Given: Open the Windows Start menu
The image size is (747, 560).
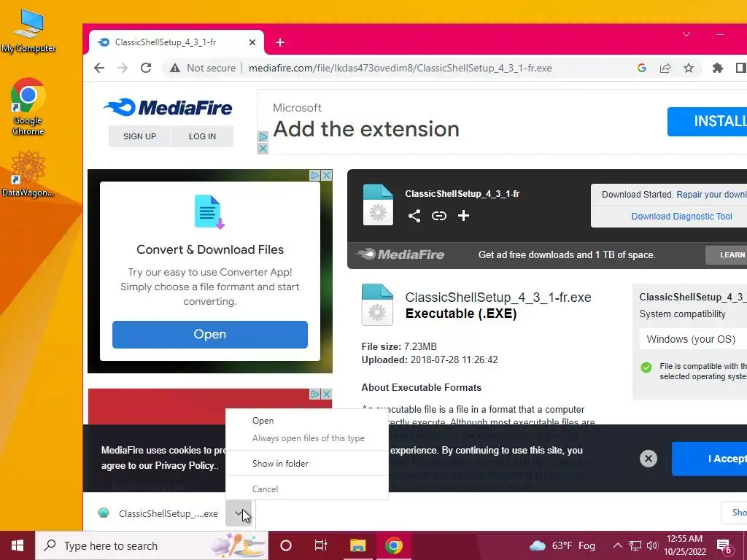Looking at the screenshot, I should [18, 545].
